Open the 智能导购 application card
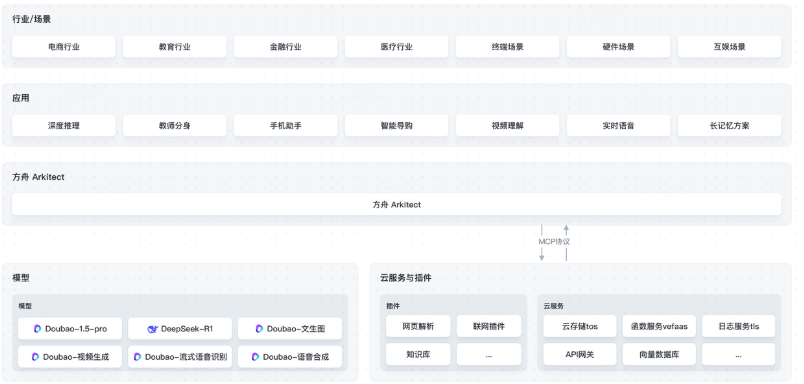This screenshot has height=384, width=804. (397, 125)
